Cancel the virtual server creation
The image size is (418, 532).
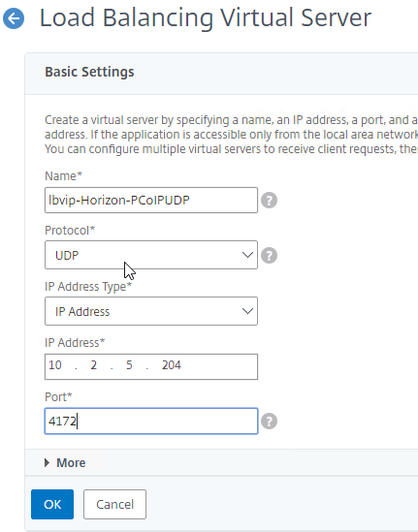pos(114,504)
